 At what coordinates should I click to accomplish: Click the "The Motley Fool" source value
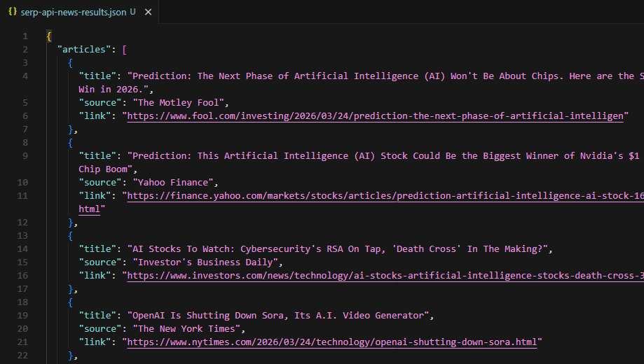coord(178,103)
